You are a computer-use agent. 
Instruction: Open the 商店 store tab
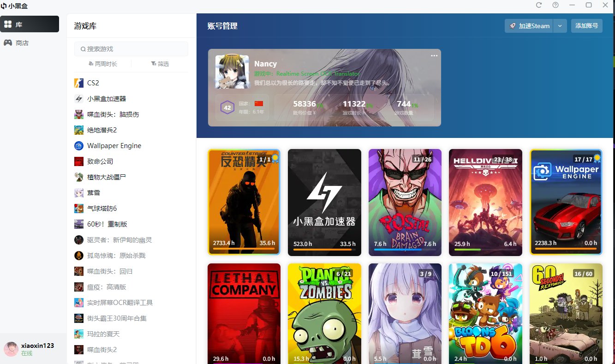click(x=30, y=43)
